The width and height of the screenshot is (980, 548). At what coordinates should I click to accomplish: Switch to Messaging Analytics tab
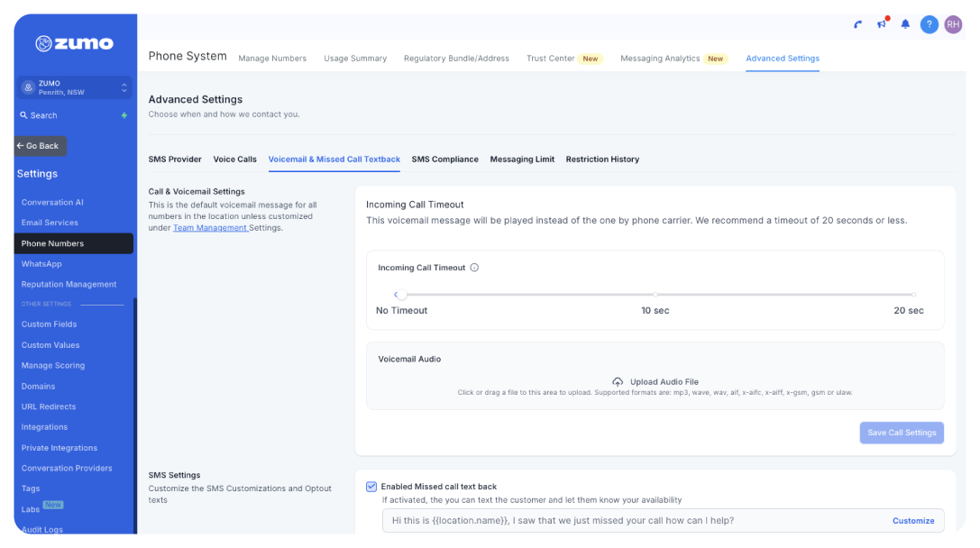[x=660, y=58]
